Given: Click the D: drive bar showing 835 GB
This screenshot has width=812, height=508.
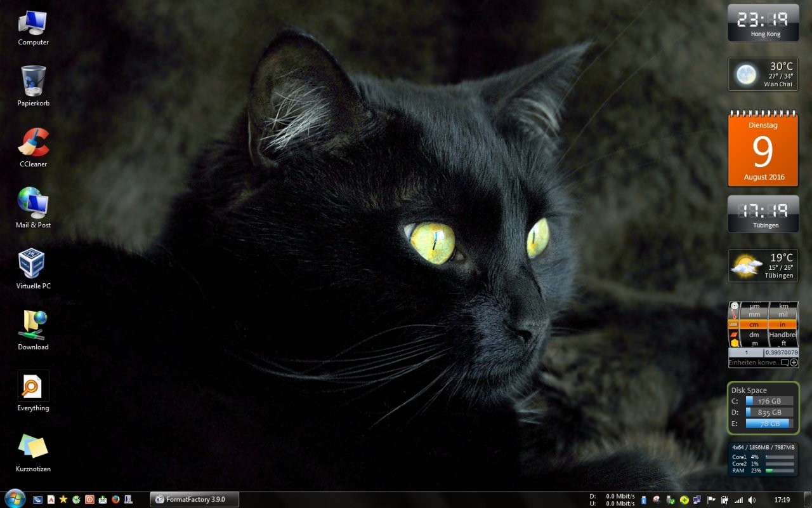Looking at the screenshot, I should 769,412.
